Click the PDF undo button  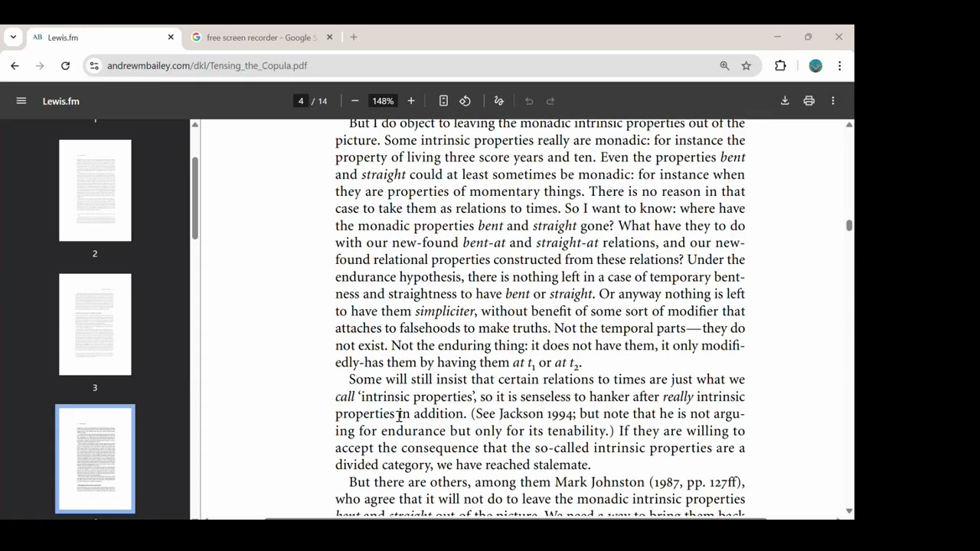click(529, 101)
